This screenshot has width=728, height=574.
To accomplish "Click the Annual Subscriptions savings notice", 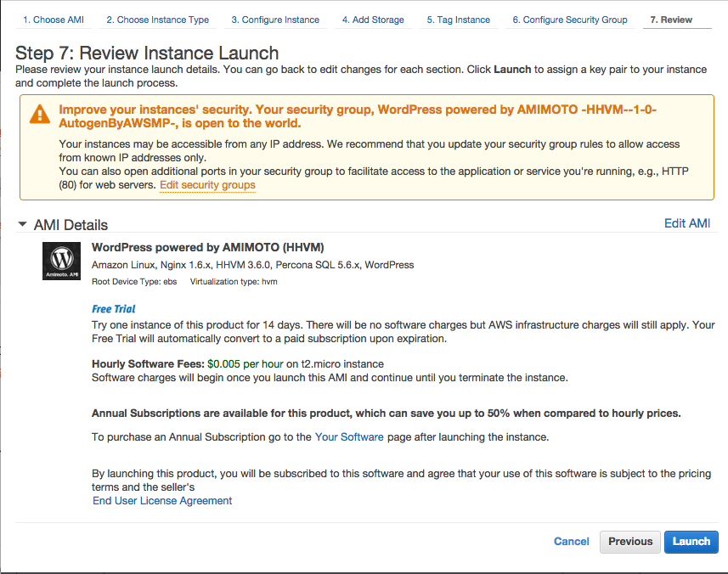I will [386, 414].
